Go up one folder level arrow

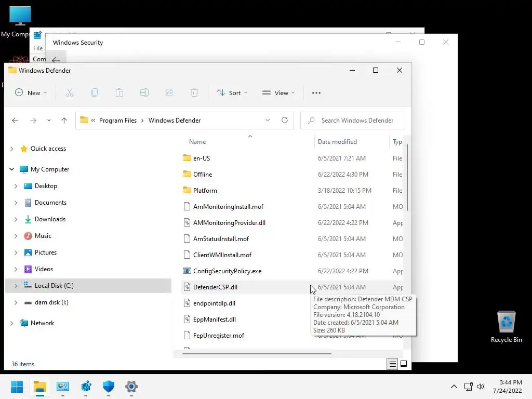coord(64,121)
